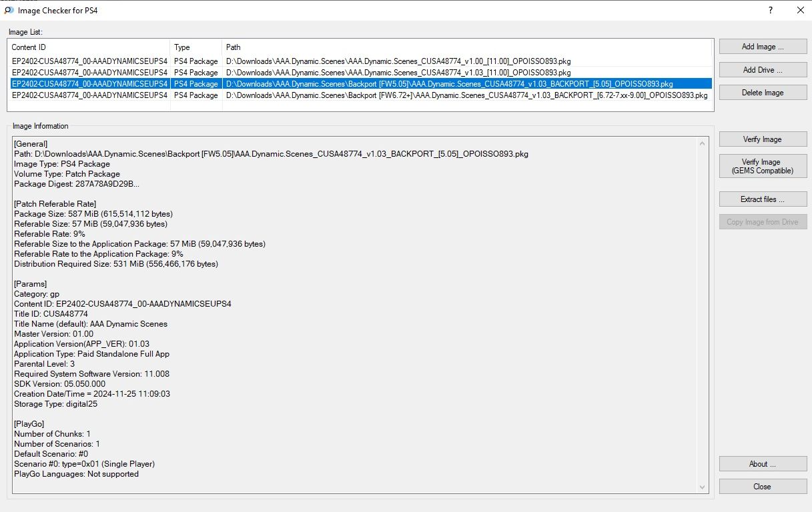The height and width of the screenshot is (512, 812).
Task: Click the Referable Rate: 9% line
Action: tap(49, 234)
